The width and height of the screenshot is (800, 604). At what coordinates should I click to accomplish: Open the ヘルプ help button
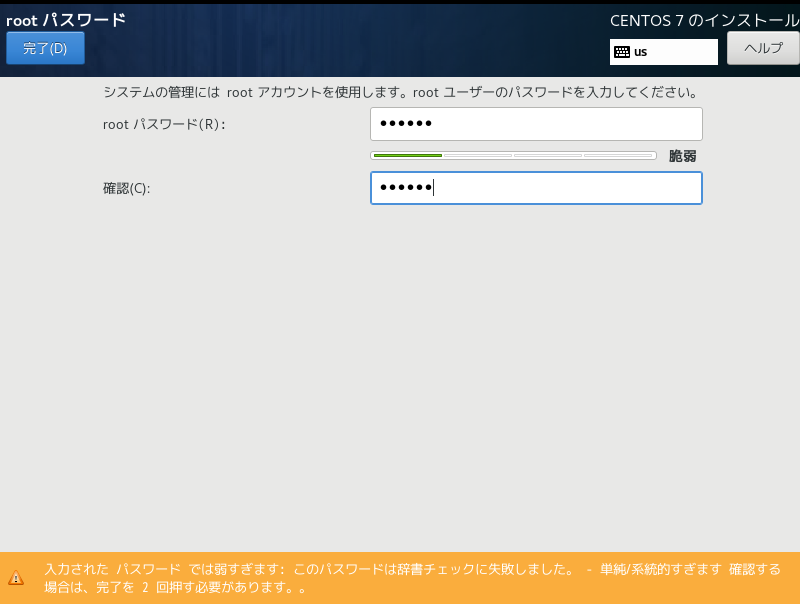pos(763,48)
